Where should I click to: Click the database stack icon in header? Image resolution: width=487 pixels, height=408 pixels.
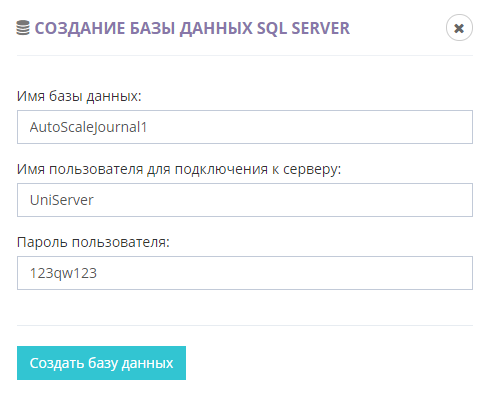23,28
